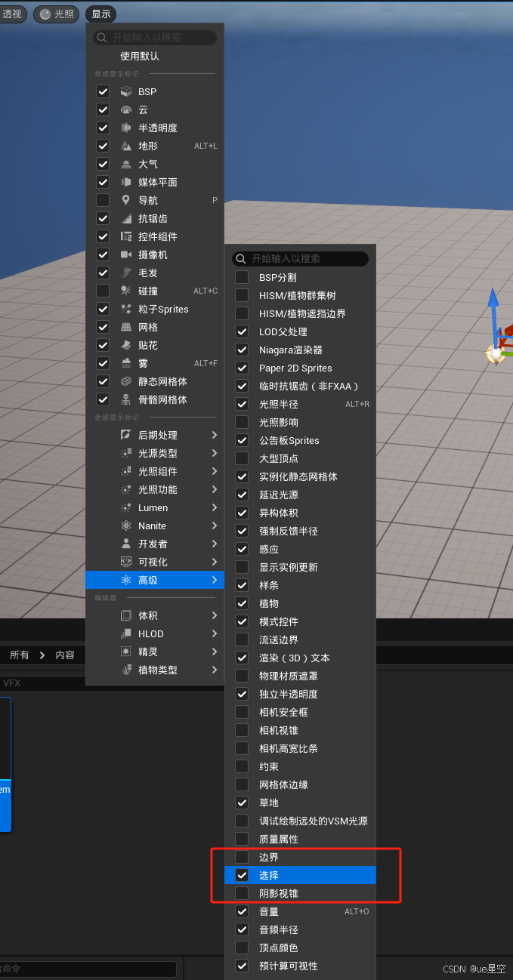Click the navigation pin icon beside 导航
This screenshot has width=513, height=980.
pos(126,200)
